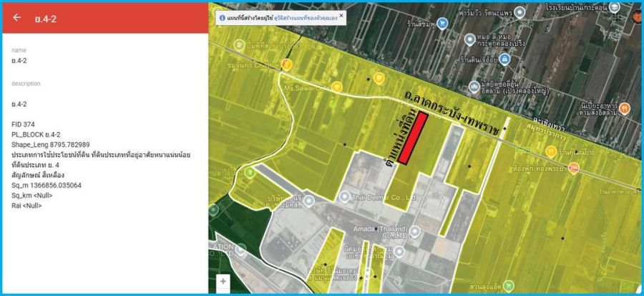Click the ห้องพัก ทองพระยา lodging marker

click(x=575, y=169)
